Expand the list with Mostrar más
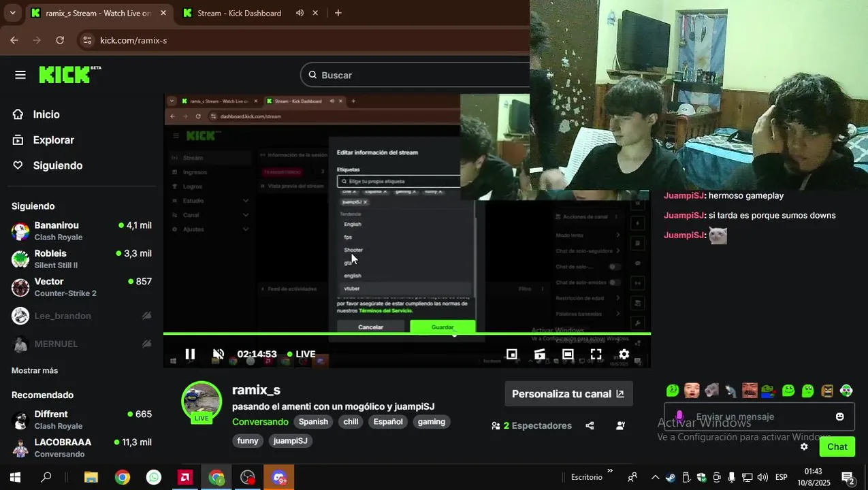 35,370
